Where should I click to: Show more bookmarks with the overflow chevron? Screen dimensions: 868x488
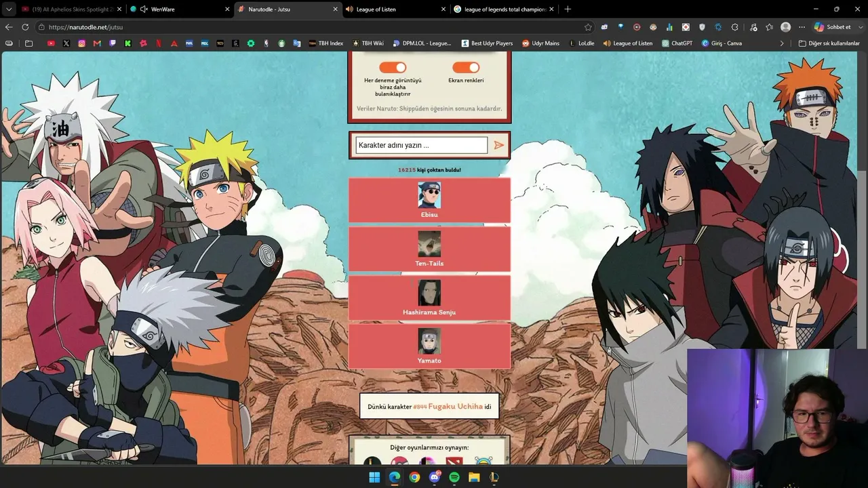[x=782, y=43]
